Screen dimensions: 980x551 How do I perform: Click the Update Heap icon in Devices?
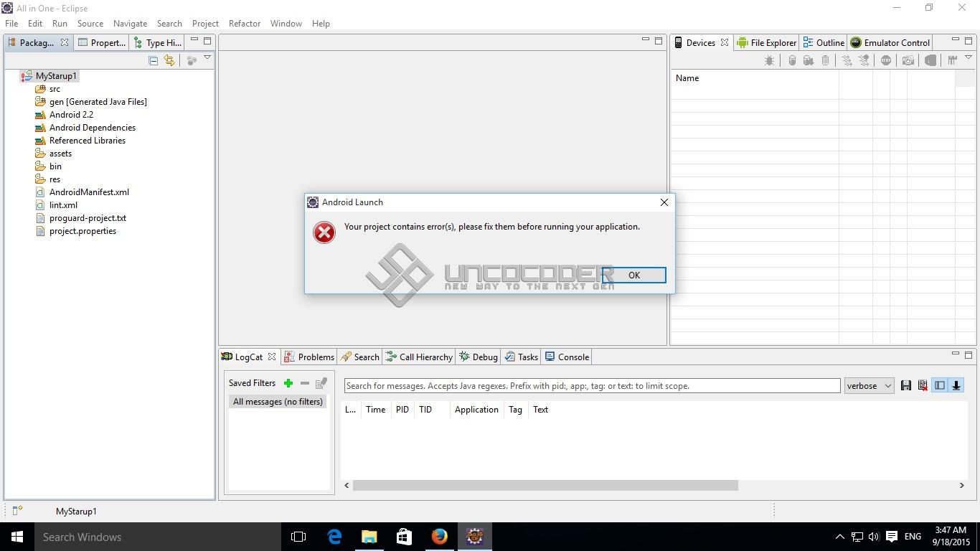click(x=792, y=61)
